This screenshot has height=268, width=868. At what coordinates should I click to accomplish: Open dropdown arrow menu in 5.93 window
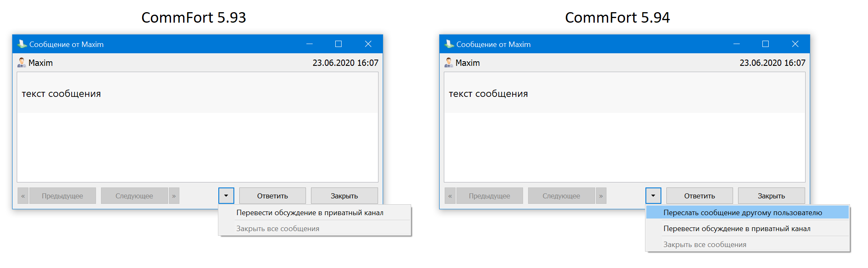pyautogui.click(x=226, y=195)
